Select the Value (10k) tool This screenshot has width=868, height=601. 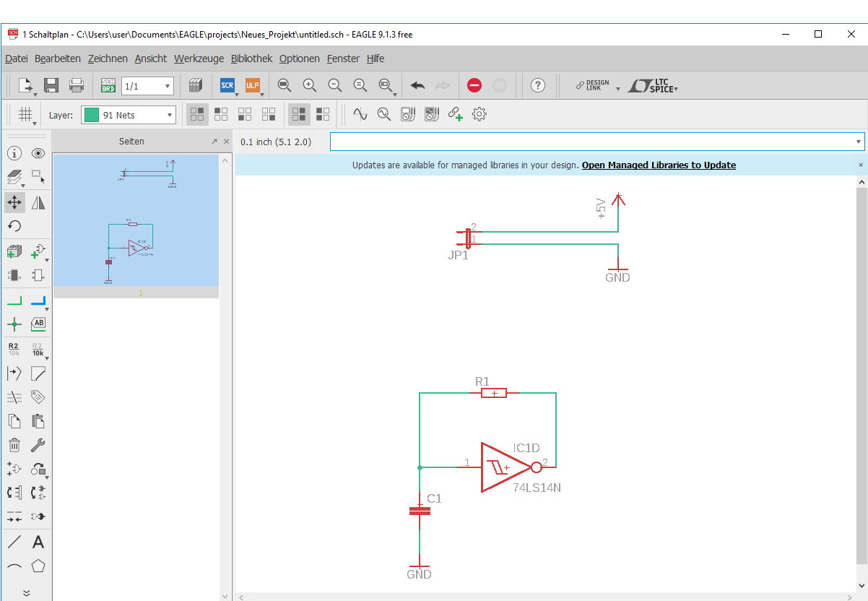[38, 350]
